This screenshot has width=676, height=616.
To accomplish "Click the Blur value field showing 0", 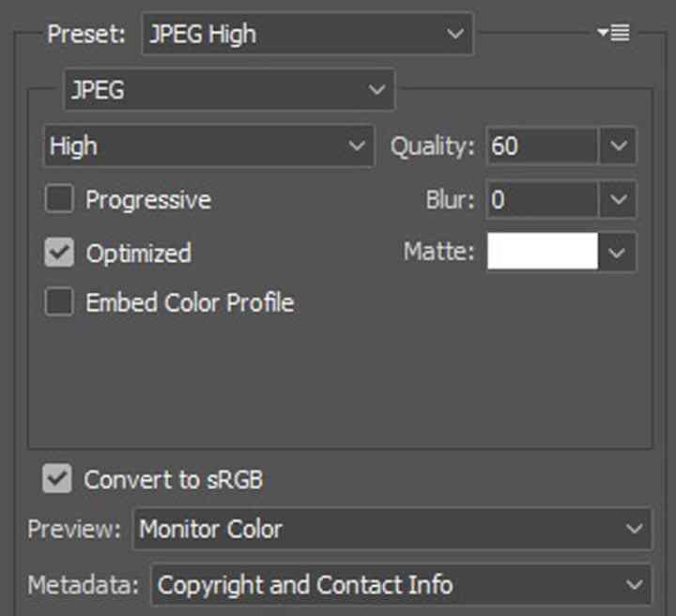I will point(542,200).
